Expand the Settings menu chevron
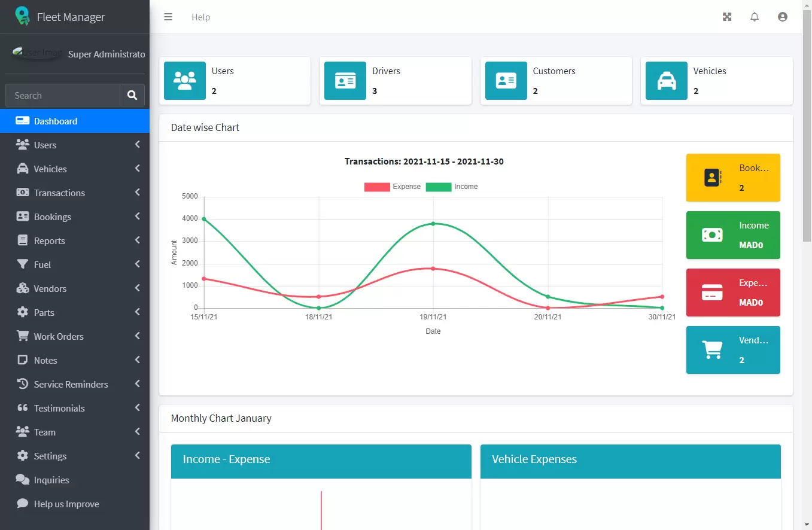This screenshot has width=812, height=530. pos(138,456)
